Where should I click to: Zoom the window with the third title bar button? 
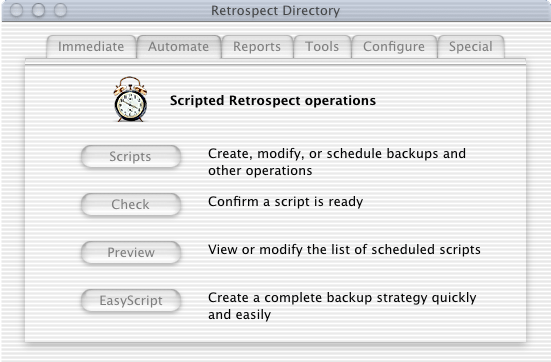coord(60,10)
